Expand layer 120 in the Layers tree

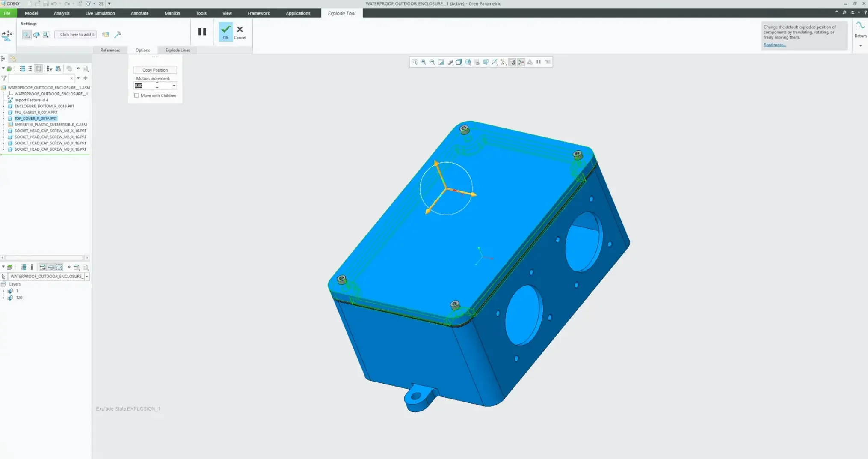coord(3,298)
